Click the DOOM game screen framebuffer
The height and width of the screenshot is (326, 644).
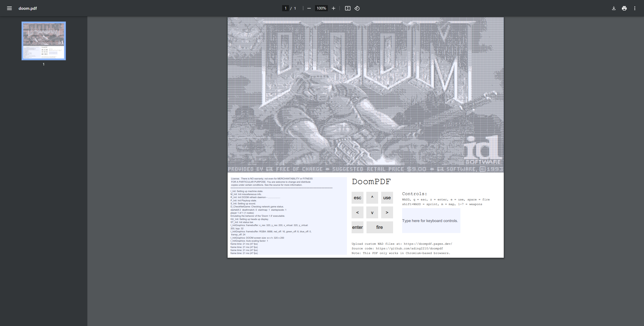pos(366,95)
